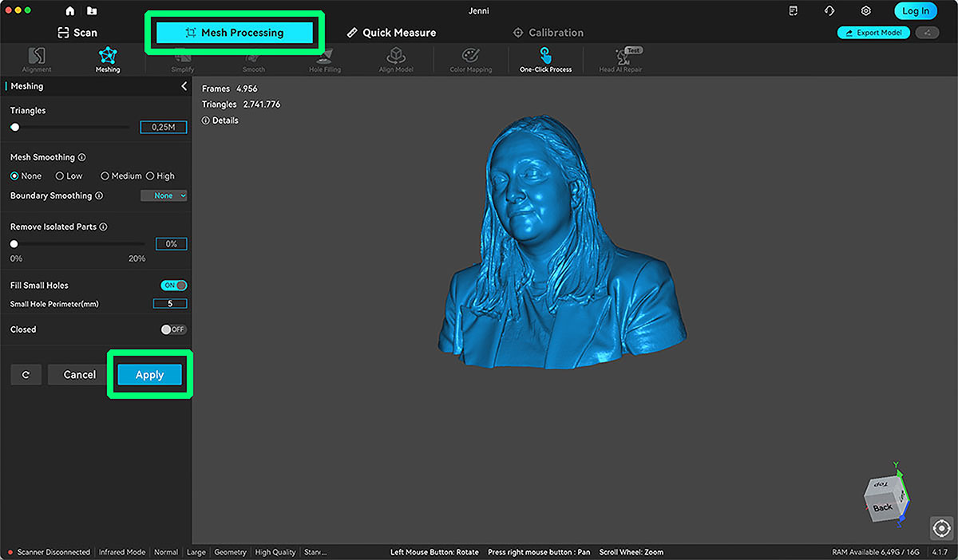Click the Log In button

click(x=916, y=10)
